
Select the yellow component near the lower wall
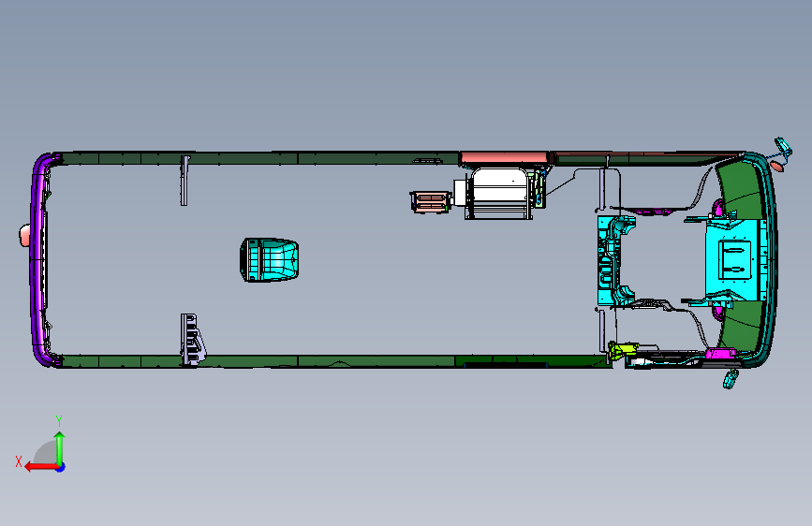pyautogui.click(x=623, y=350)
